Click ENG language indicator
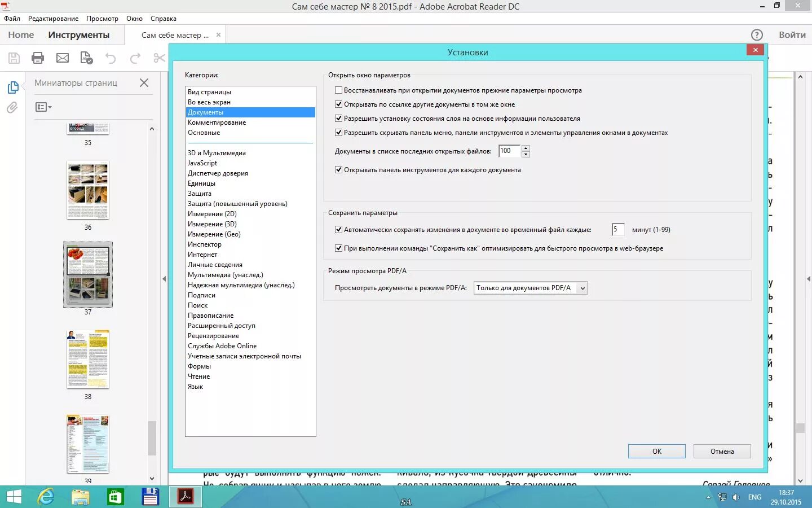The height and width of the screenshot is (508, 812). [x=754, y=497]
